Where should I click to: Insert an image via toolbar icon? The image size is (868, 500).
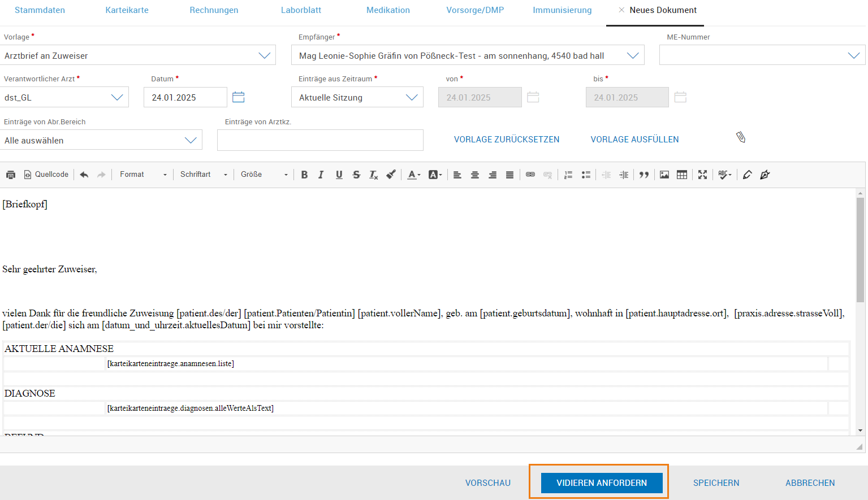pos(664,175)
